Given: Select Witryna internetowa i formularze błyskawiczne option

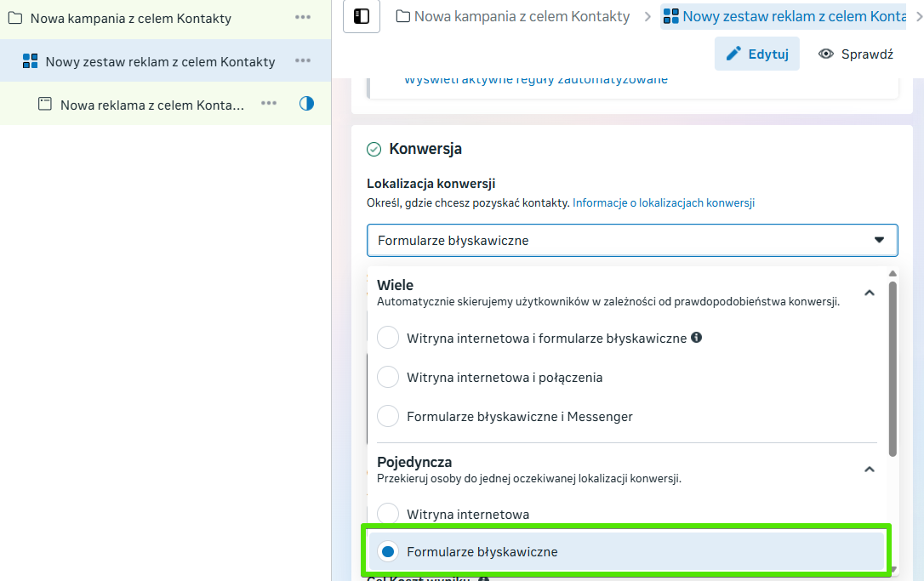Looking at the screenshot, I should pyautogui.click(x=388, y=338).
